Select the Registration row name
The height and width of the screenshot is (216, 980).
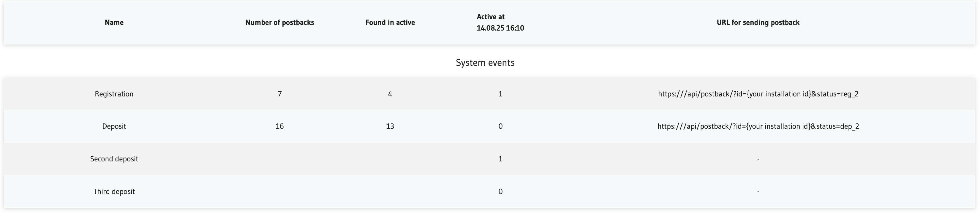(114, 94)
